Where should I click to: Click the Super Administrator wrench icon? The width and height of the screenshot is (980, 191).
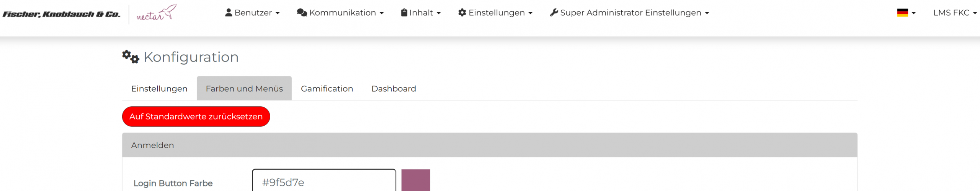click(x=554, y=13)
